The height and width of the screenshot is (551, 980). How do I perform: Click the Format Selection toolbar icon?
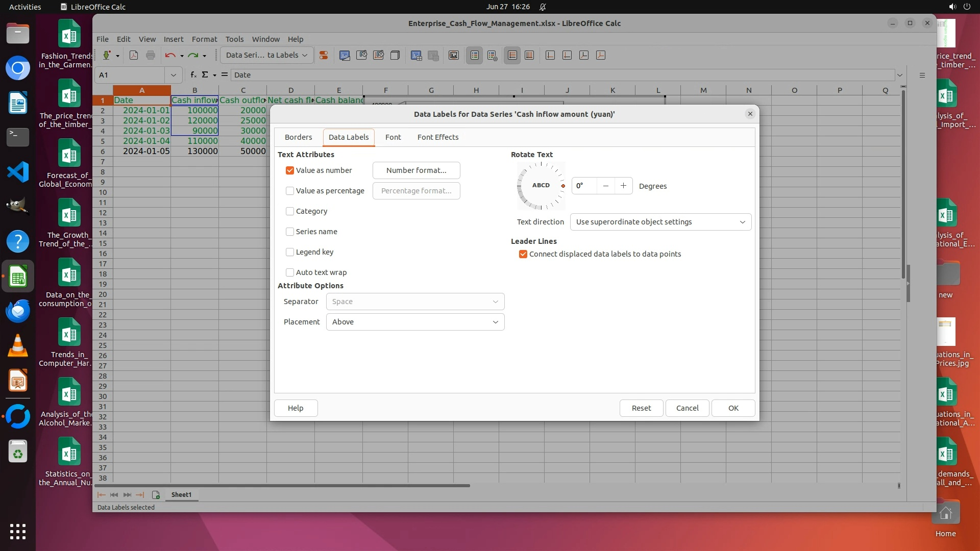pyautogui.click(x=324, y=55)
